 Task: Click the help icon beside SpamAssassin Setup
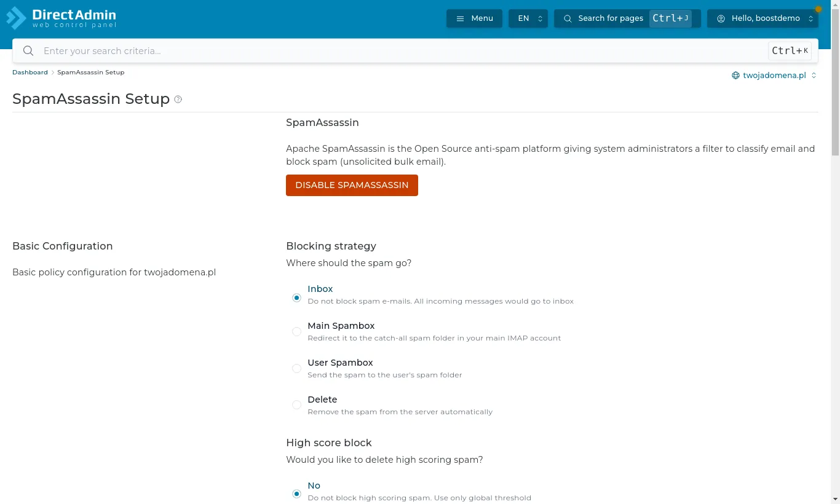(x=178, y=100)
